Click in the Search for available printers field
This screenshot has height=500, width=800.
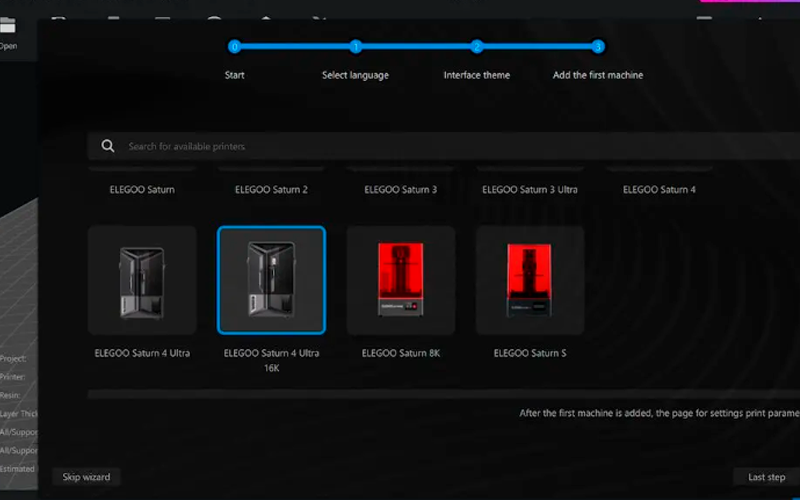[444, 146]
